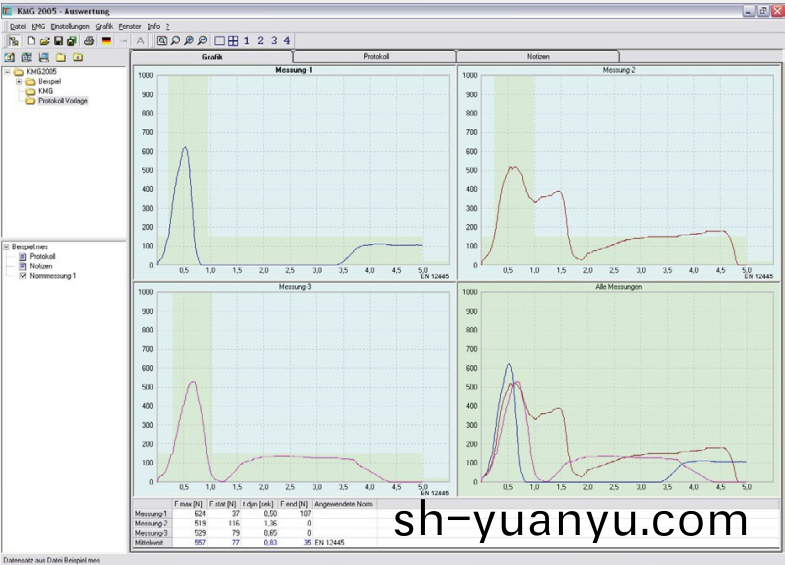Click the German flag language icon

click(107, 41)
